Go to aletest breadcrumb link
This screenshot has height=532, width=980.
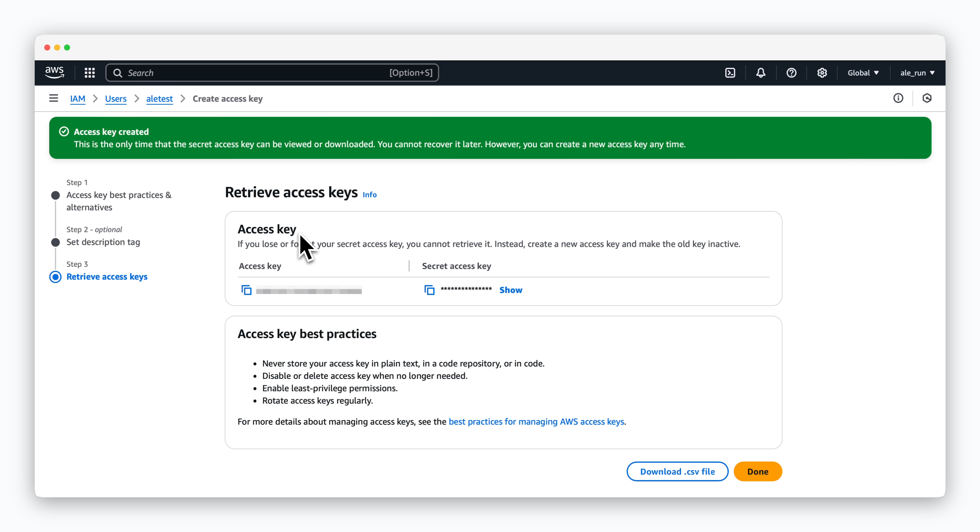[159, 99]
